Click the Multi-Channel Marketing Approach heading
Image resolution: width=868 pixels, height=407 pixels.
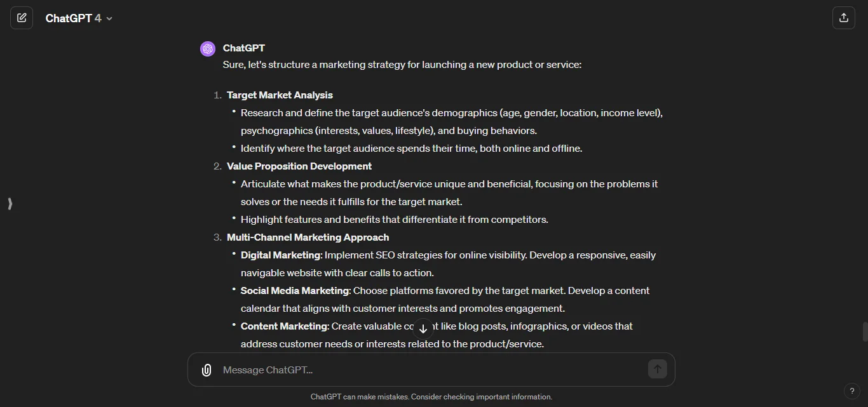308,237
